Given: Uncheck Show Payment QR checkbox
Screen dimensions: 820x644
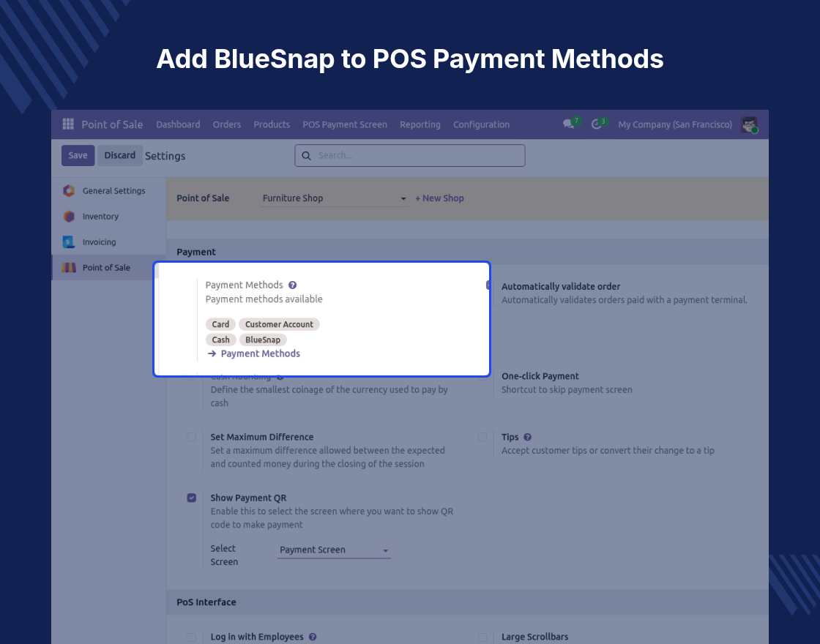Looking at the screenshot, I should pyautogui.click(x=191, y=498).
